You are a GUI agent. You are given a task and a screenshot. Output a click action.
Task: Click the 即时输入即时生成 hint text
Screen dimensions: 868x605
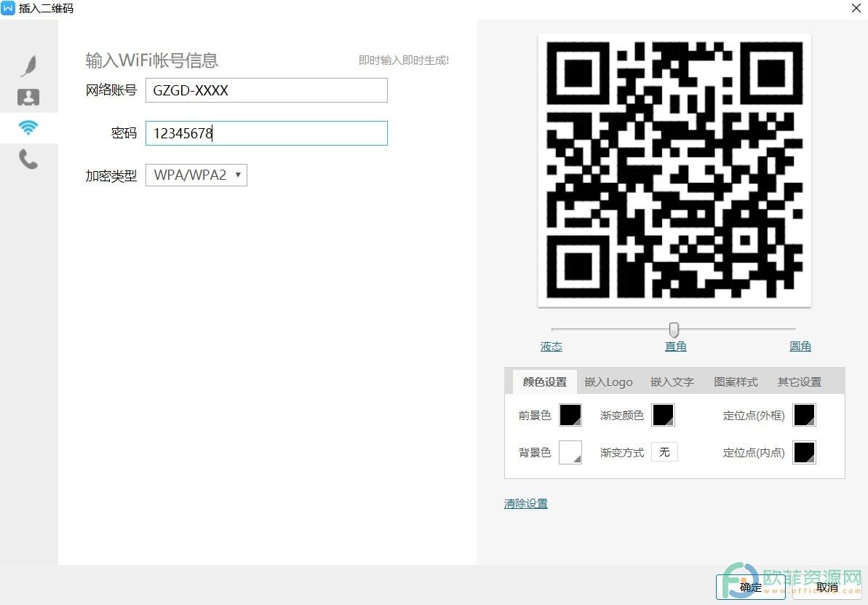coord(404,60)
